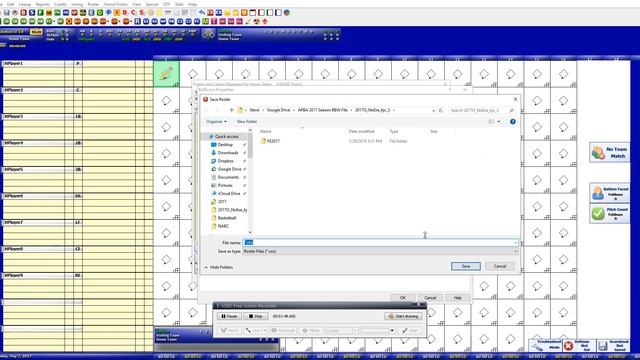The width and height of the screenshot is (640, 360).
Task: Click Start drawing in screen recorder
Action: click(403, 316)
